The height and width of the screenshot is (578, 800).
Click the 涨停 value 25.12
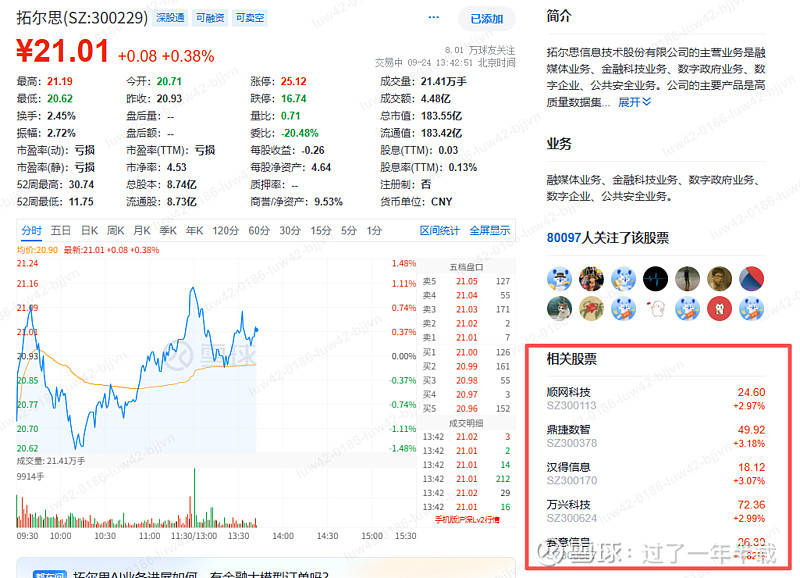pyautogui.click(x=293, y=81)
